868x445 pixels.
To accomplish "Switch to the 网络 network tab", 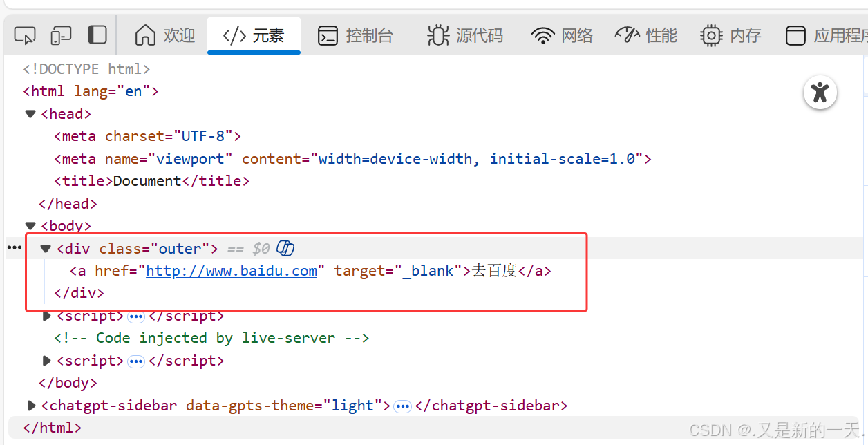I will click(x=563, y=35).
